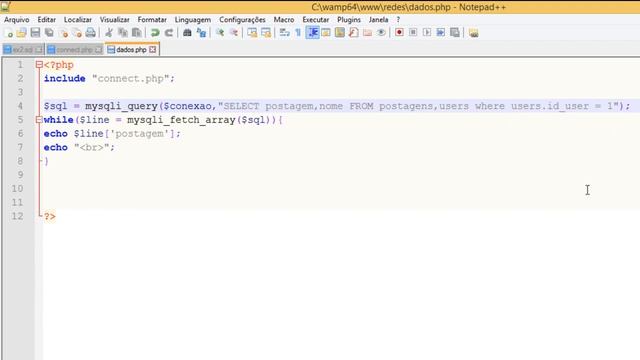Paste clipboard with the Paste toolbar icon
This screenshot has height=360, width=640.
pos(136,33)
